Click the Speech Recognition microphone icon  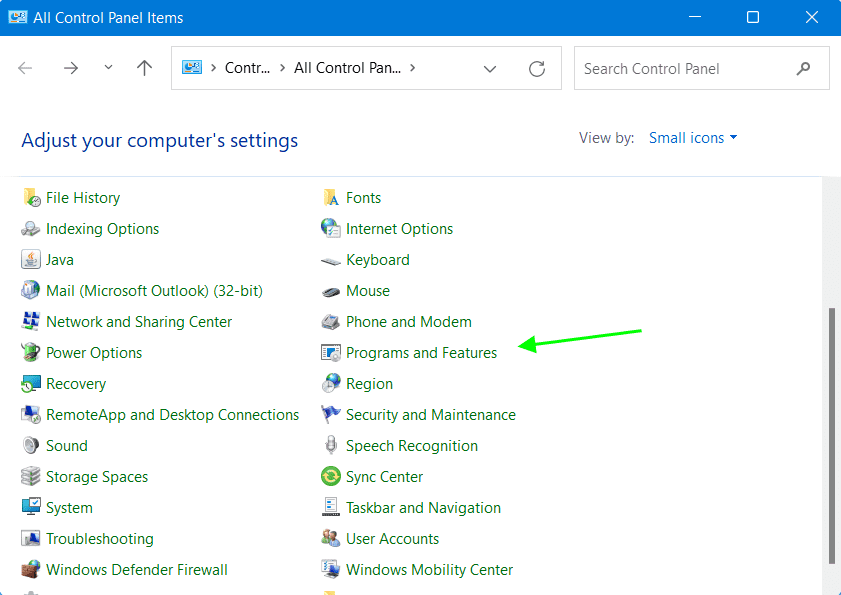(331, 445)
